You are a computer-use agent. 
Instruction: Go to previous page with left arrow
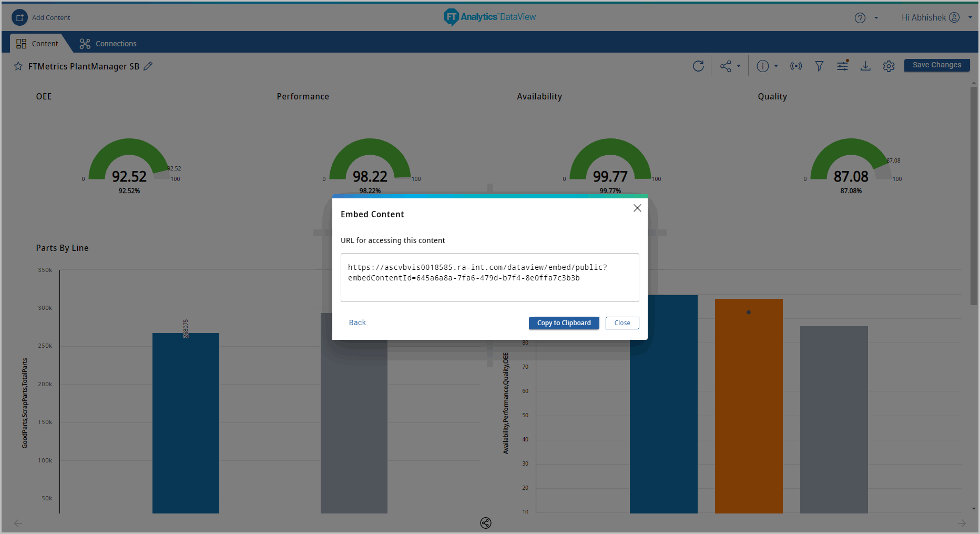18,523
